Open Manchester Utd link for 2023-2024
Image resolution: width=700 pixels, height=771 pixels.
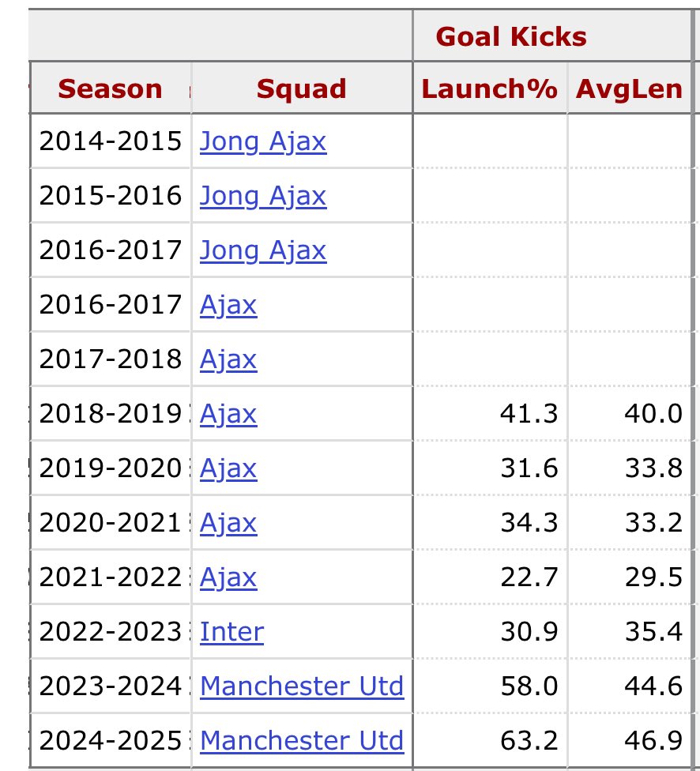pos(302,686)
